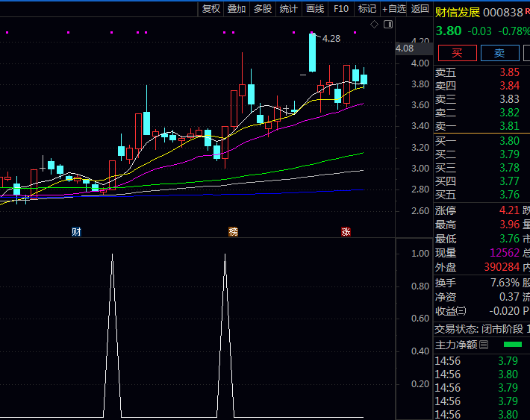The image size is (530, 420).
Task: Click 标记 to mark this stock
Action: 367,9
